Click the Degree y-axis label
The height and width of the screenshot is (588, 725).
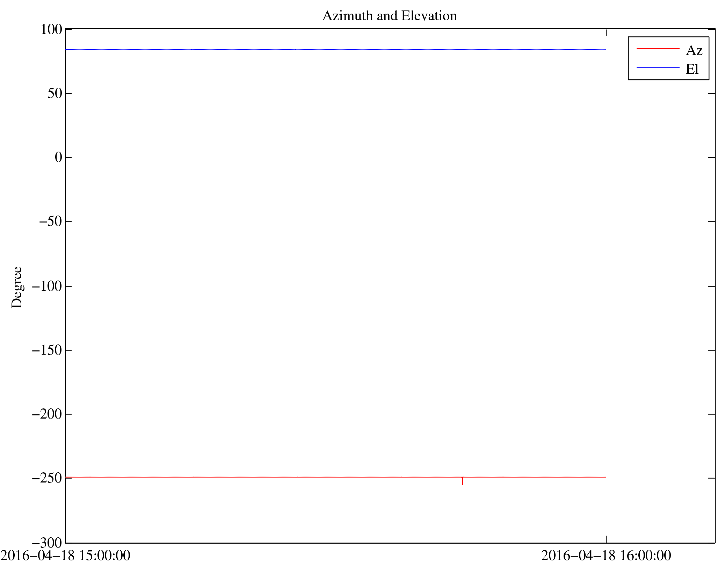(x=17, y=287)
